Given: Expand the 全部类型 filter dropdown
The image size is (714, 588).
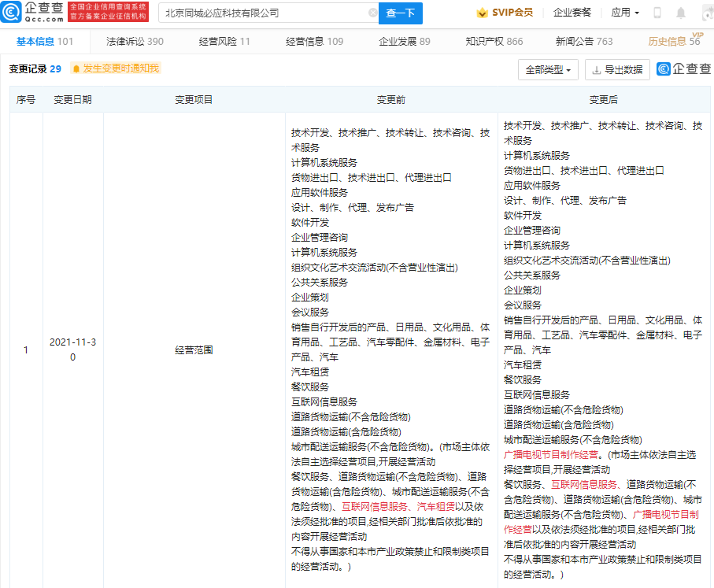Looking at the screenshot, I should (x=548, y=70).
